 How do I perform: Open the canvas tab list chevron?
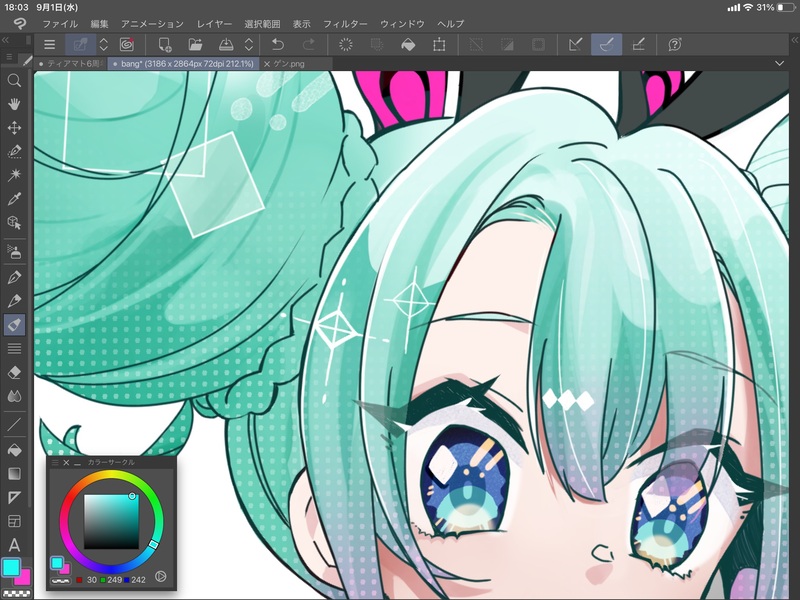click(x=779, y=64)
